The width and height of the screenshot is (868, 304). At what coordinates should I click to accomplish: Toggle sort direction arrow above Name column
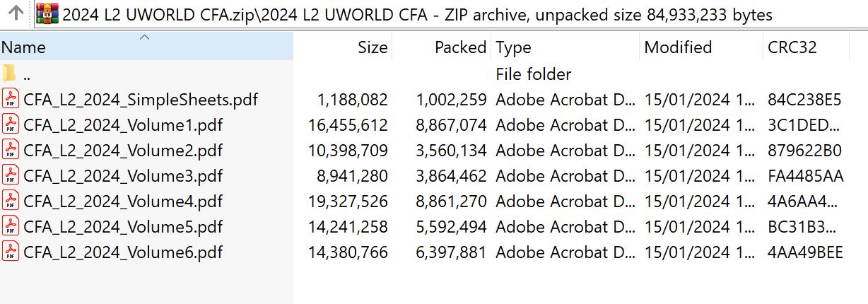tap(146, 36)
